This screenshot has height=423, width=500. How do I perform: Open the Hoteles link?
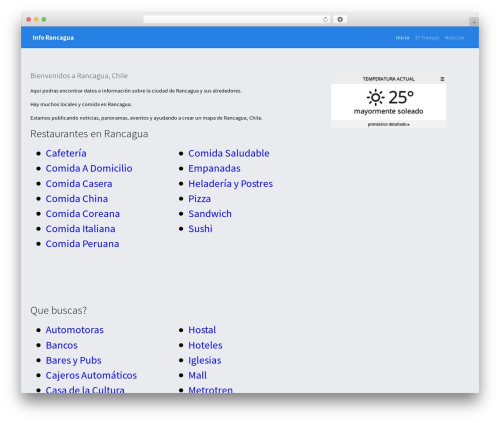tap(205, 345)
